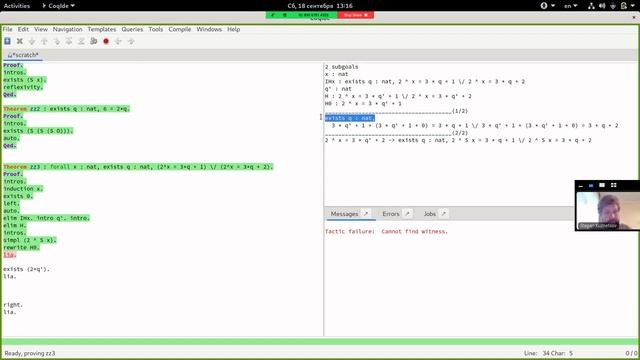The height and width of the screenshot is (360, 640).
Task: Click the volume speaker icon in tray
Action: coord(602,6)
